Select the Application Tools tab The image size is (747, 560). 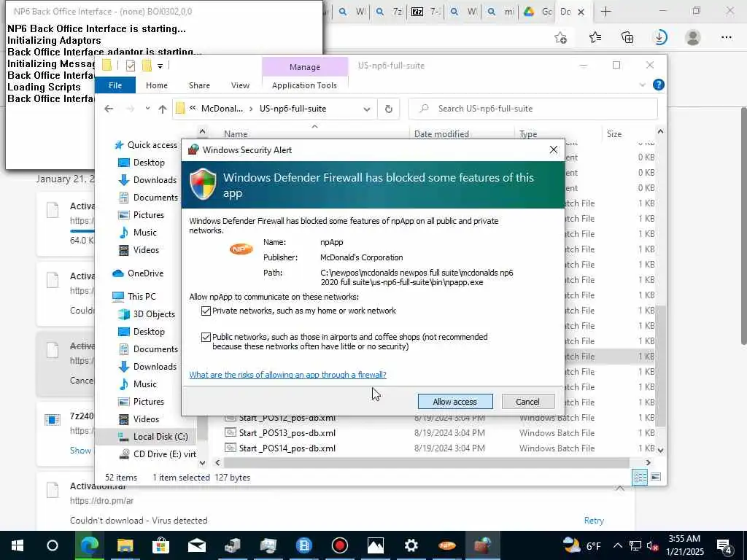click(x=304, y=85)
